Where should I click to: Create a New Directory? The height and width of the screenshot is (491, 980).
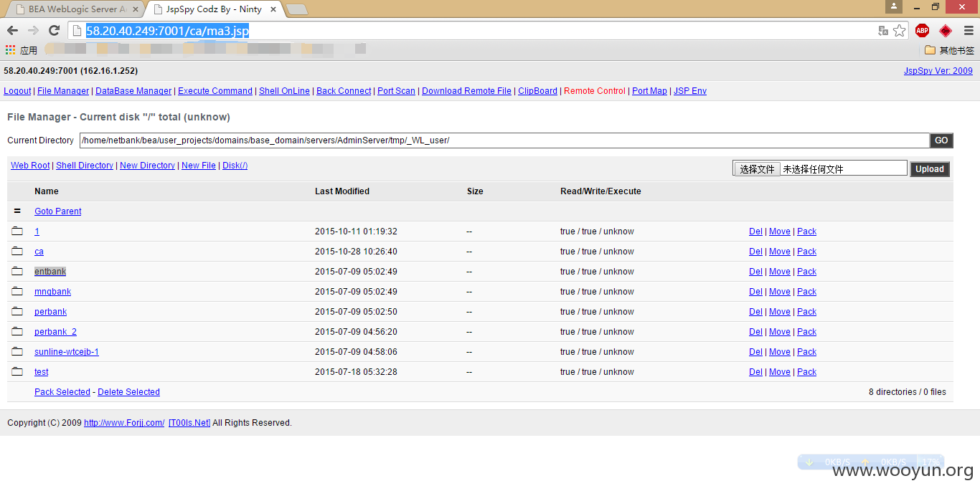pos(147,166)
